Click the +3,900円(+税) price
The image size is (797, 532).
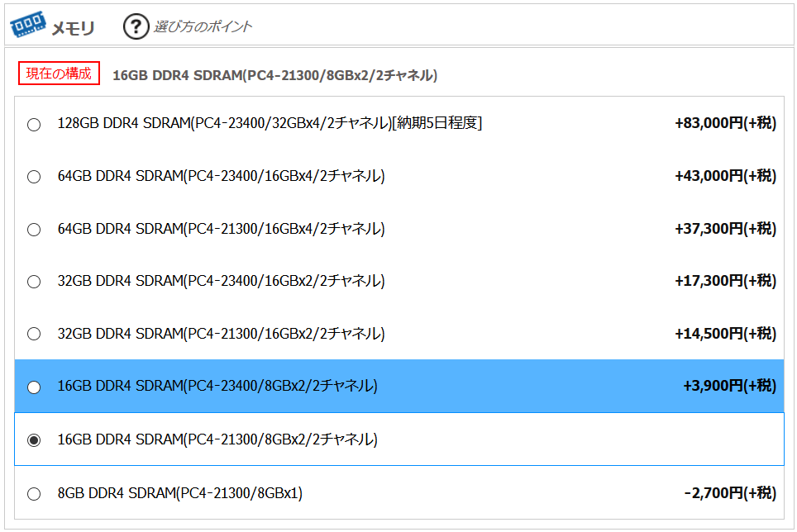pos(729,386)
